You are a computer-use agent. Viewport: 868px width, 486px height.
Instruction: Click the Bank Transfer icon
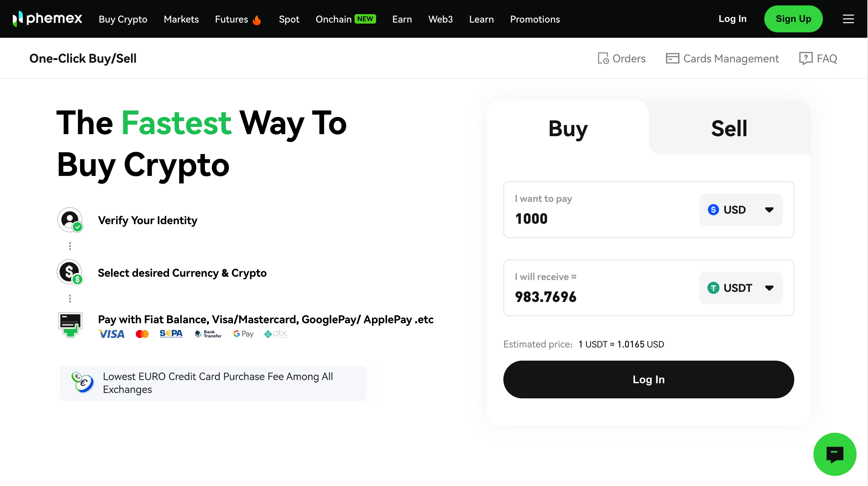(x=208, y=334)
